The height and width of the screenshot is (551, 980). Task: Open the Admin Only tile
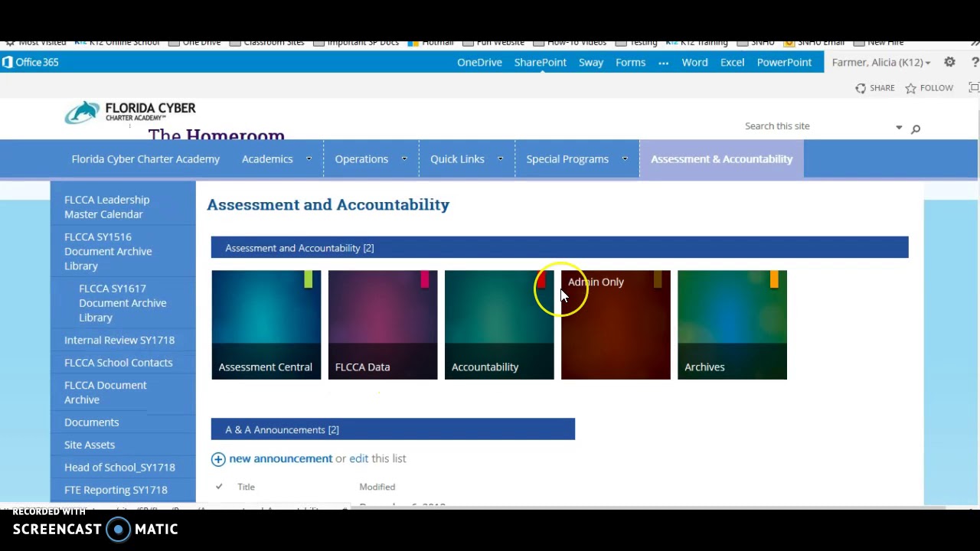[616, 324]
